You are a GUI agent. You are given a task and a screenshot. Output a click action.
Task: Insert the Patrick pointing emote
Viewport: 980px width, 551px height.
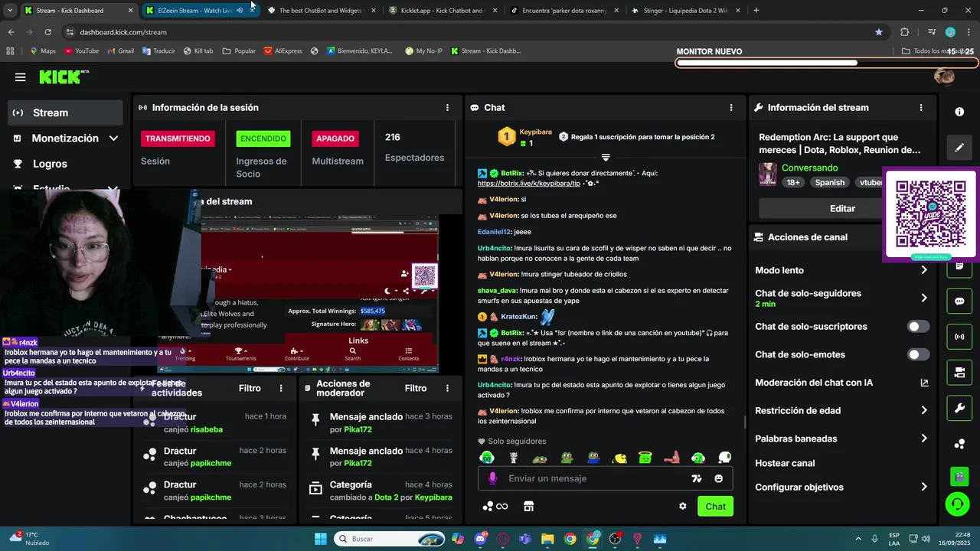[x=671, y=458]
